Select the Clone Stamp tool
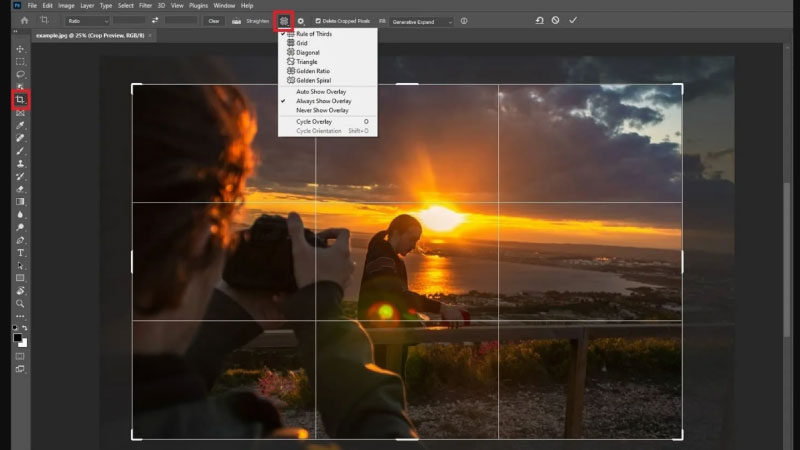 click(x=20, y=164)
